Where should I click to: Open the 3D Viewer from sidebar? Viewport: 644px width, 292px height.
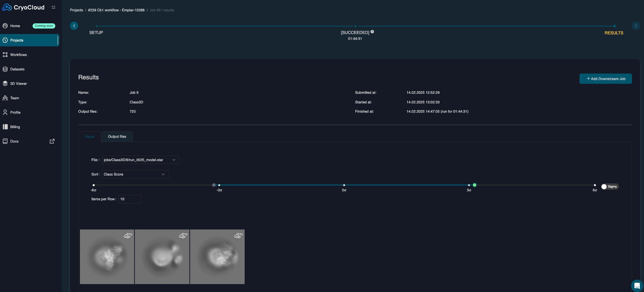click(19, 83)
